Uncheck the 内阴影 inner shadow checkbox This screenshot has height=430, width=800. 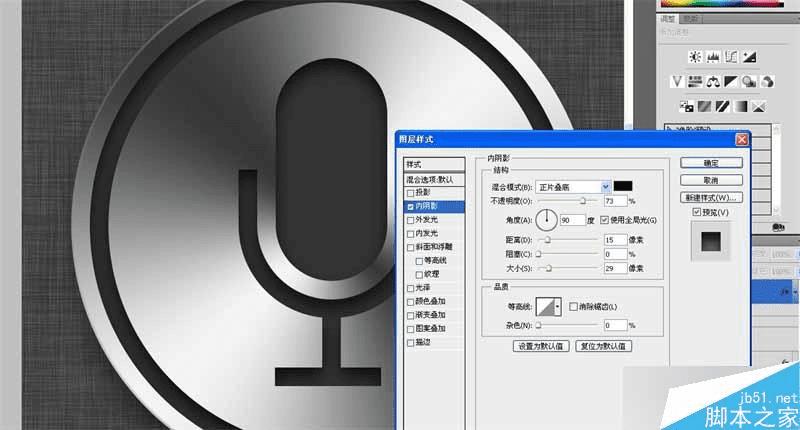click(x=410, y=207)
